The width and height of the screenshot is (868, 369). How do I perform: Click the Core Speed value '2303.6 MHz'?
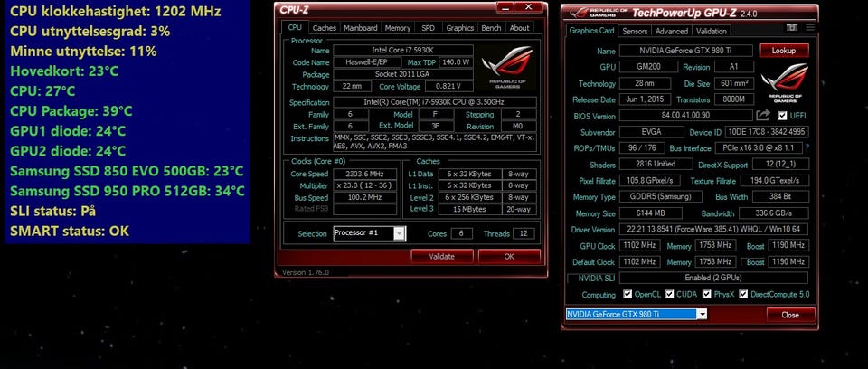[364, 174]
